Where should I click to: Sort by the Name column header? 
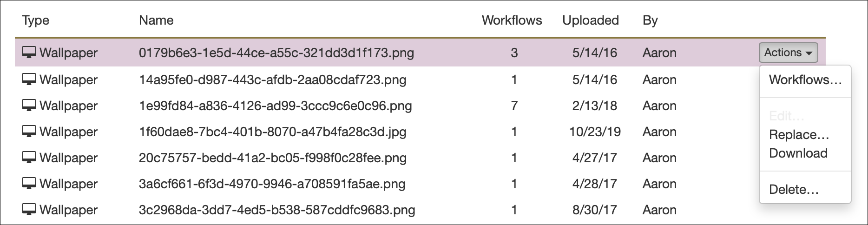(156, 20)
